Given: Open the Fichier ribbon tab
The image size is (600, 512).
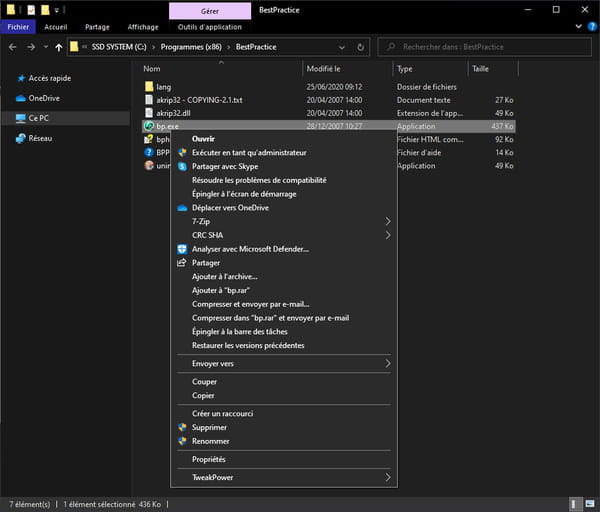Looking at the screenshot, I should coord(18,27).
